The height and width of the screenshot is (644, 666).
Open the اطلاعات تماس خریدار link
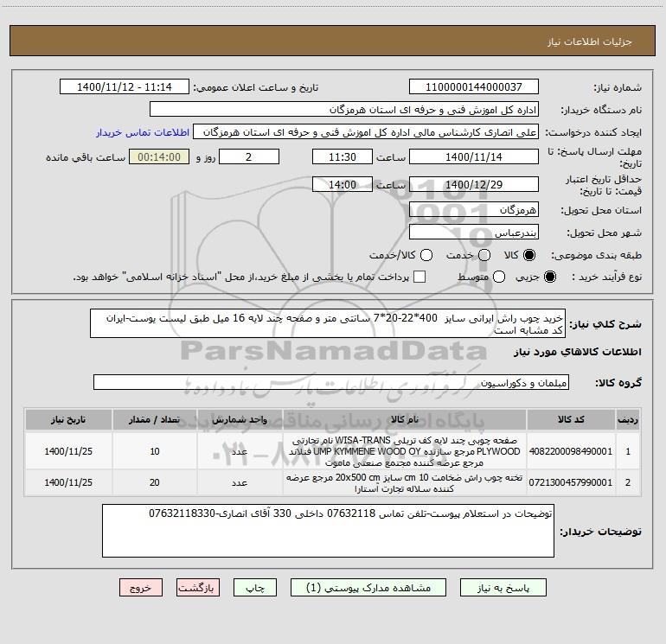click(143, 132)
